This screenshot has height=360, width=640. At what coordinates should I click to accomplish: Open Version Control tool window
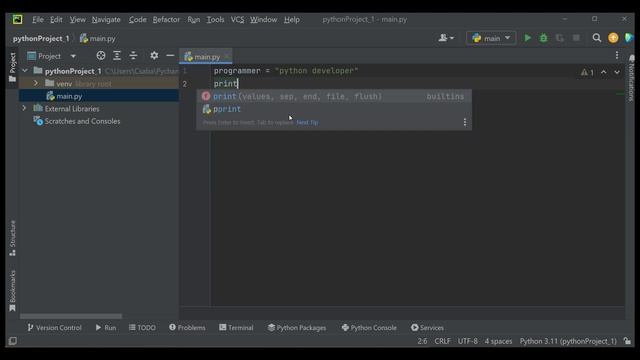(55, 327)
